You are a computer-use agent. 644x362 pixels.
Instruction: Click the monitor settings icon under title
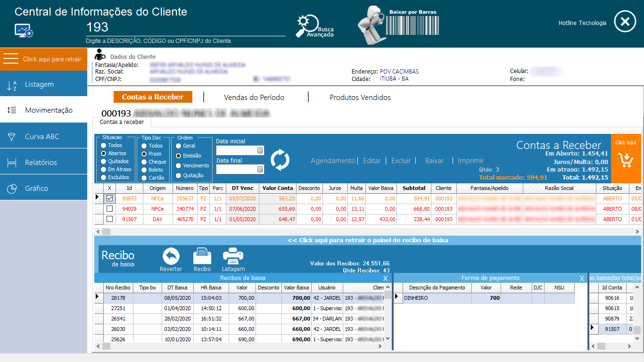coord(24,31)
